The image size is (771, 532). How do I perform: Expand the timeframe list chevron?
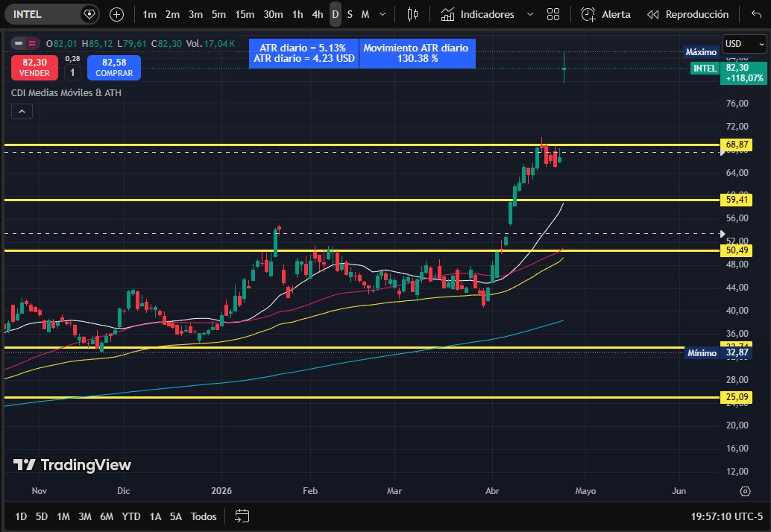point(383,15)
